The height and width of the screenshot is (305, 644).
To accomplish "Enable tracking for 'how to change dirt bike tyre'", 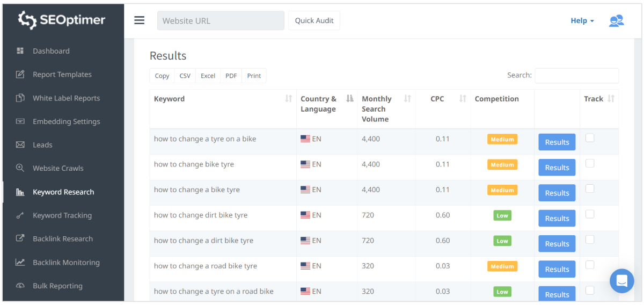I will click(590, 214).
